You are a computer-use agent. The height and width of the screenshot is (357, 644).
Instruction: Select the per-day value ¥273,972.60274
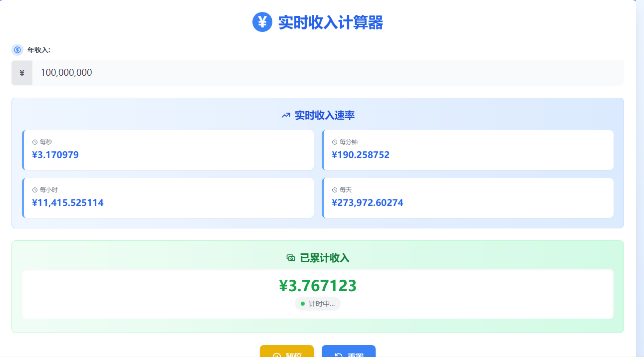click(x=368, y=202)
